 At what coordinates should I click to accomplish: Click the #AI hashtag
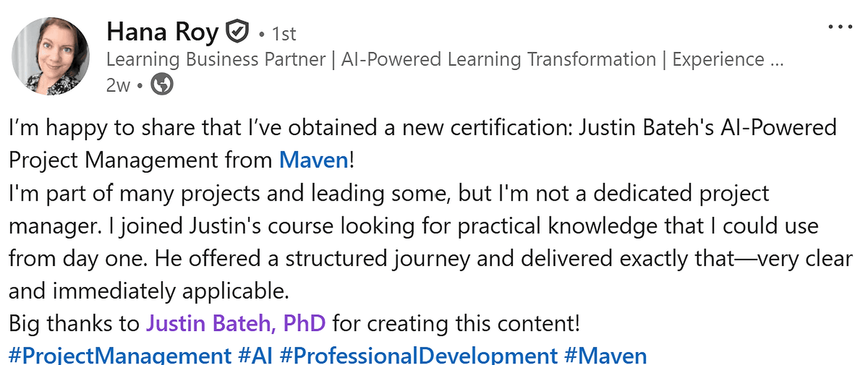pyautogui.click(x=255, y=356)
